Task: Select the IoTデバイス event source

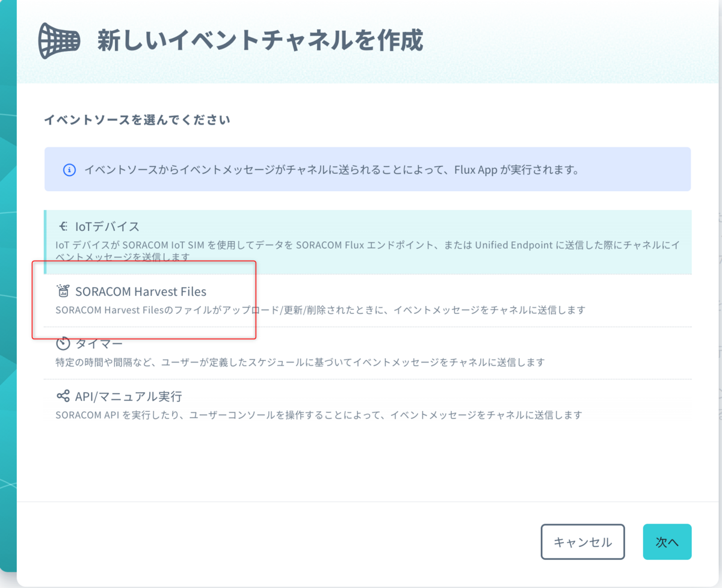Action: pos(368,242)
